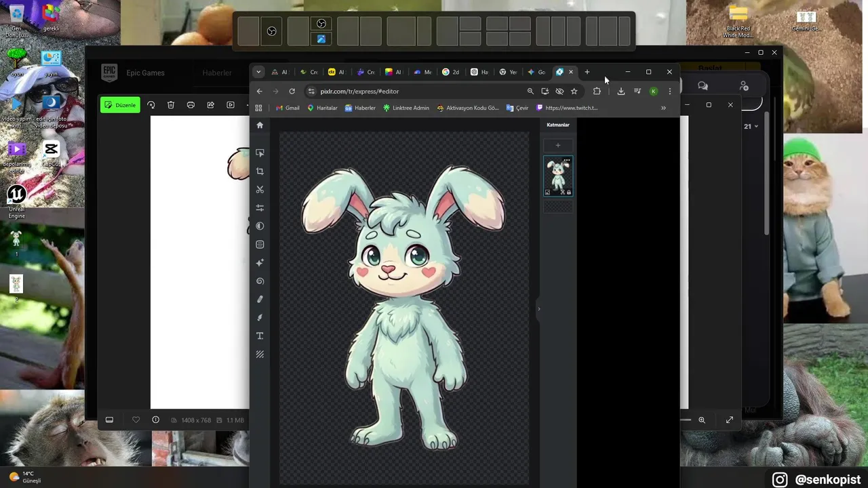Select the arrange/move tool in Pixlr
Image resolution: width=868 pixels, height=488 pixels.
[x=260, y=153]
